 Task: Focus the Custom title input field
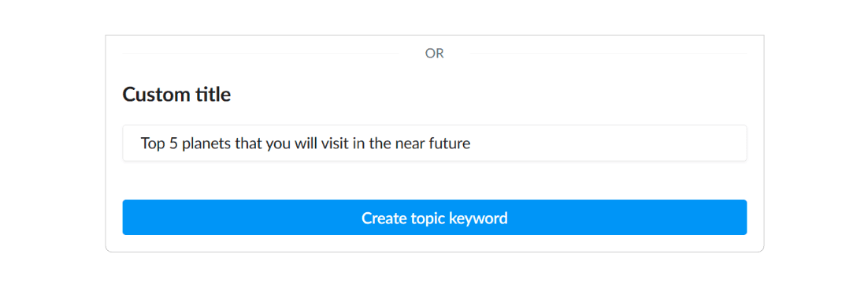pyautogui.click(x=435, y=143)
